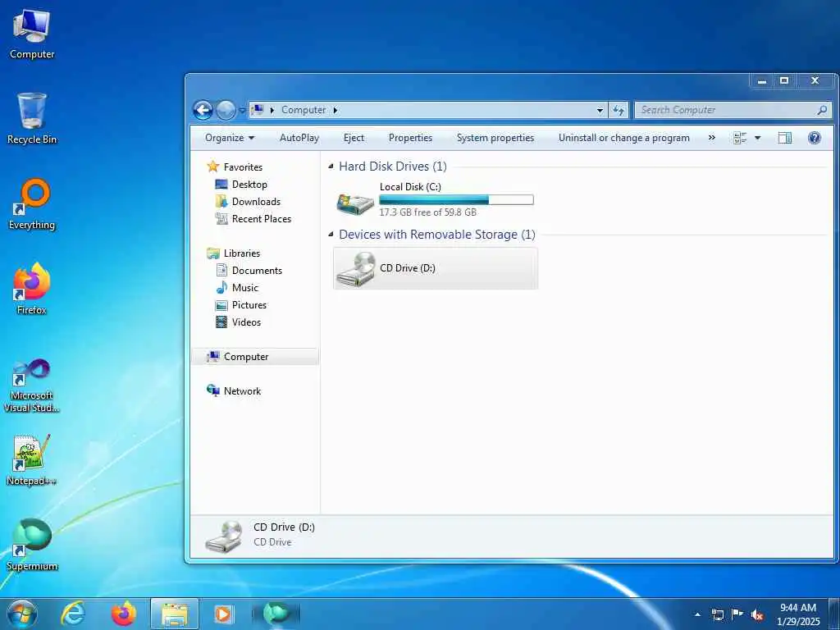Open recent pages dropdown next to Forward

click(242, 111)
